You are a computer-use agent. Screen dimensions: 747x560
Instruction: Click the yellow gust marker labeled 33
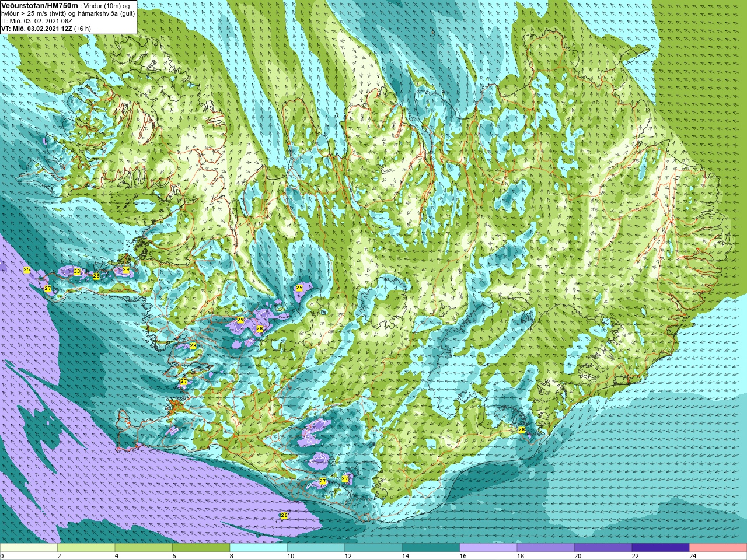click(77, 272)
